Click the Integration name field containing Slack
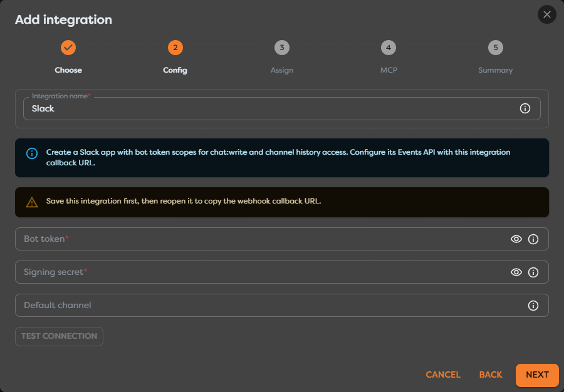Screen dimensions: 564x392 coord(281,108)
